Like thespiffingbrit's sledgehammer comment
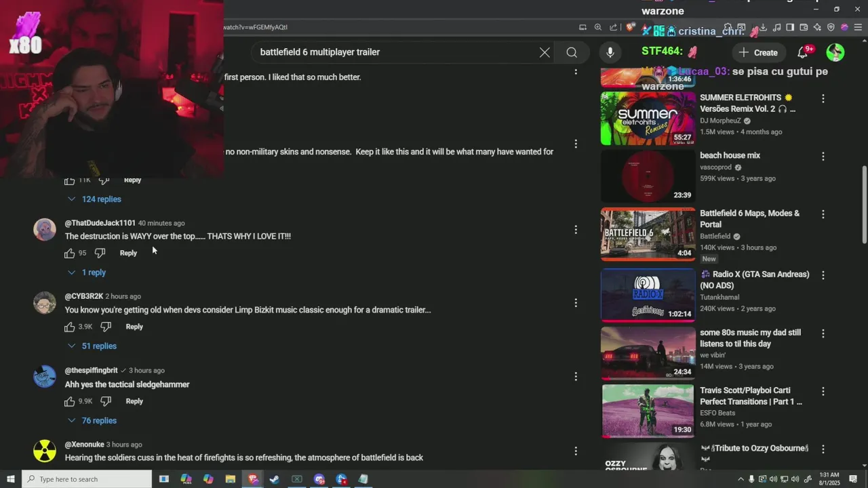868x488 pixels. click(x=69, y=401)
